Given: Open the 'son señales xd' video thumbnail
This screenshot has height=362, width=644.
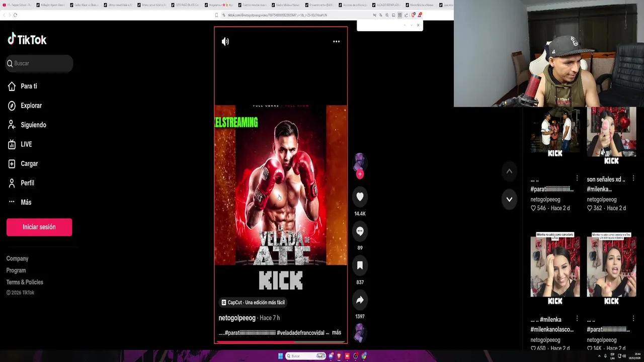Looking at the screenshot, I should point(611,136).
